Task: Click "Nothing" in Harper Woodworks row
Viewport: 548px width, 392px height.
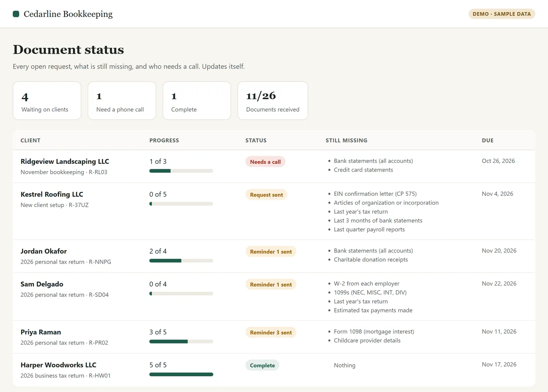Action: [344, 365]
